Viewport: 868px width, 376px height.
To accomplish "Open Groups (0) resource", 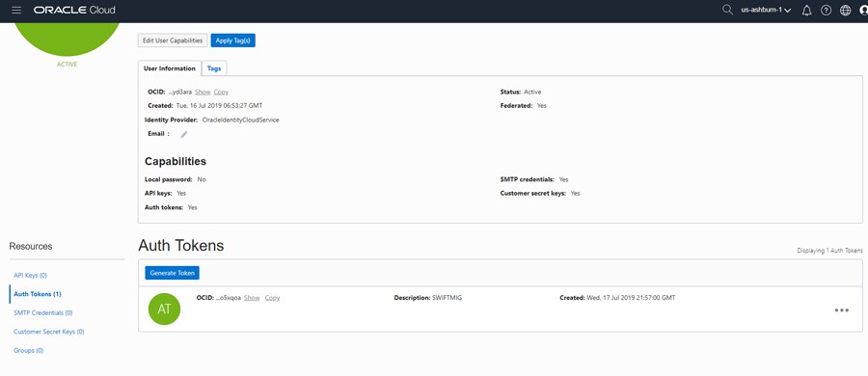I will 29,351.
